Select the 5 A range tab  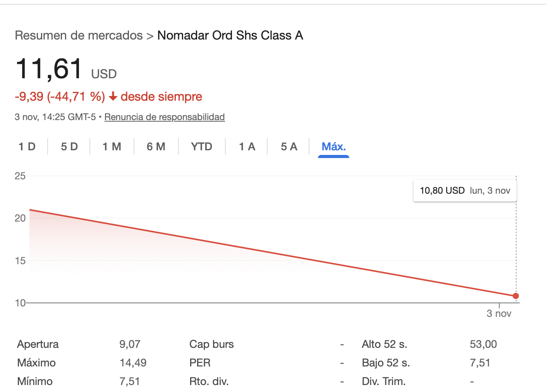point(289,146)
